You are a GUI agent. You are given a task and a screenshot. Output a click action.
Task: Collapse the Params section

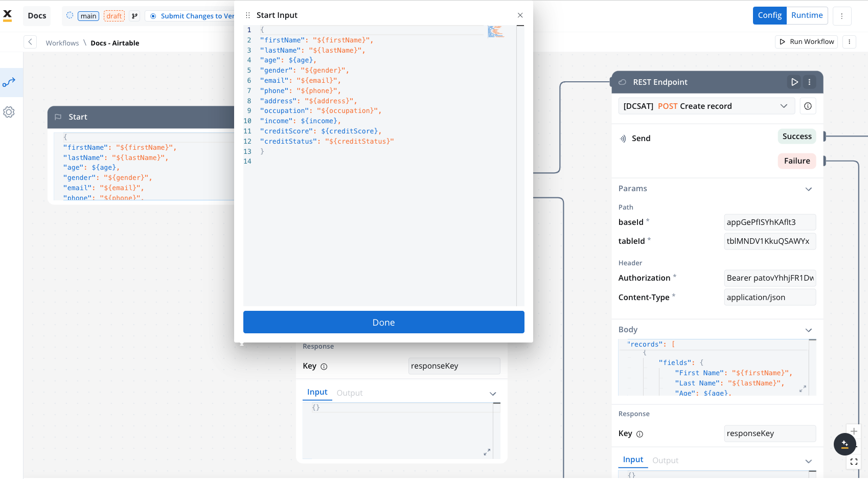coord(809,189)
